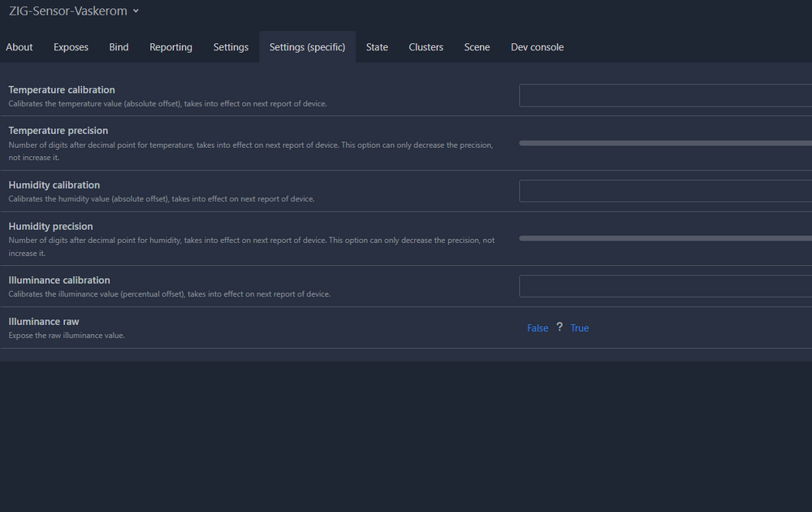
Task: Adjust the Temperature precision slider
Action: [x=666, y=143]
